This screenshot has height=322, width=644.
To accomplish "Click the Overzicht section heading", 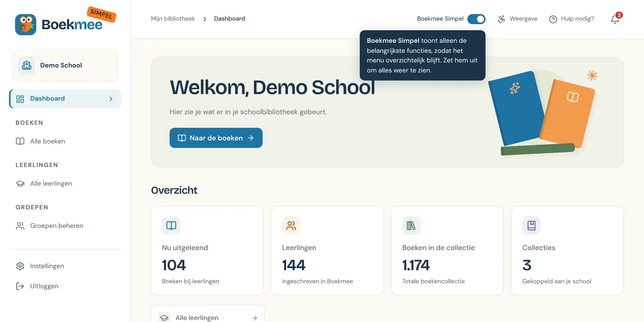I will pos(174,190).
